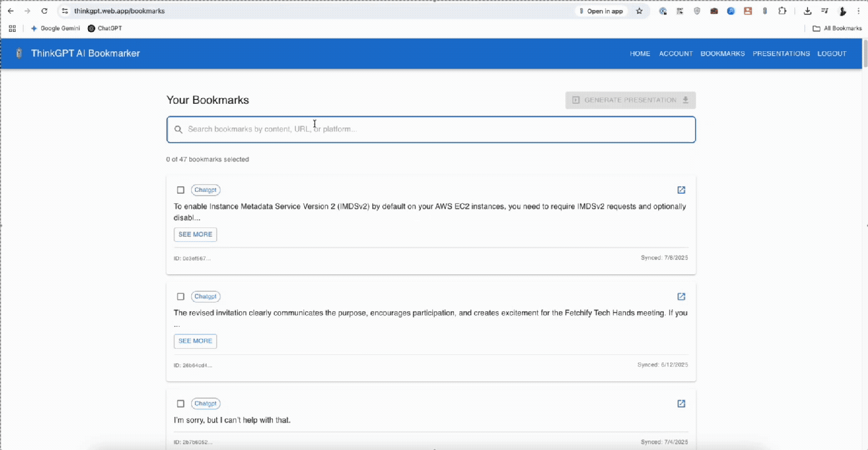Click the shield extension icon

[x=697, y=11]
